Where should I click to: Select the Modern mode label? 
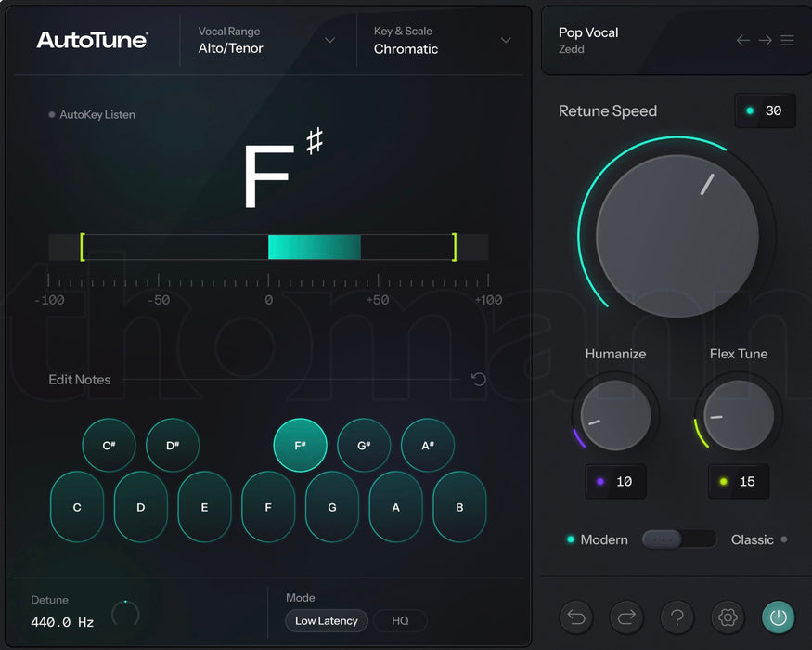click(604, 539)
